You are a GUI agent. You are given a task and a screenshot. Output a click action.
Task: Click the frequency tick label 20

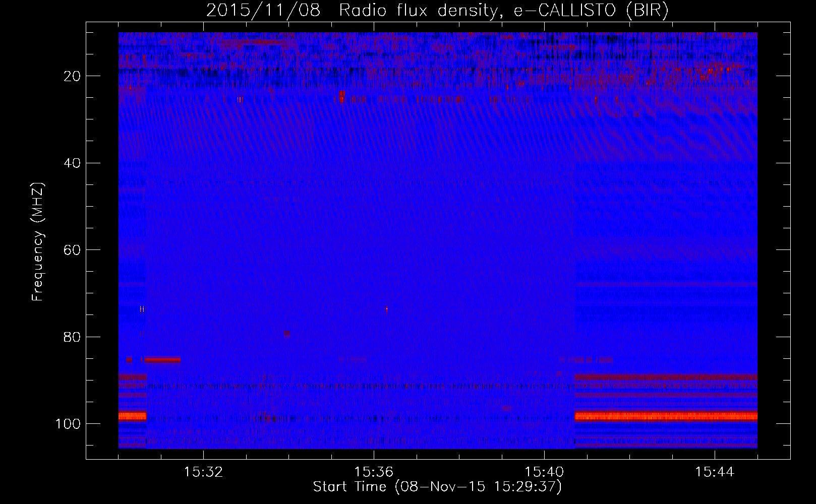[x=73, y=76]
